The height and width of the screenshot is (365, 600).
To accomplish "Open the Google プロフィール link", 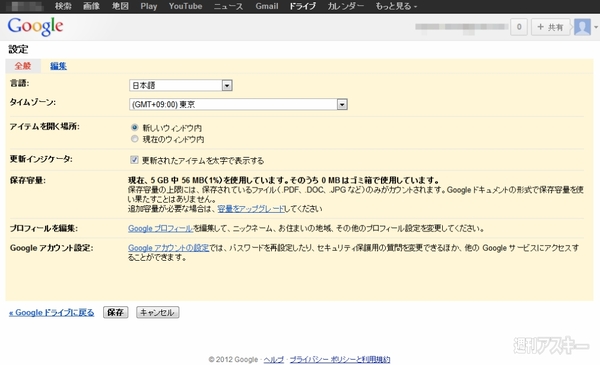I will tap(160, 228).
